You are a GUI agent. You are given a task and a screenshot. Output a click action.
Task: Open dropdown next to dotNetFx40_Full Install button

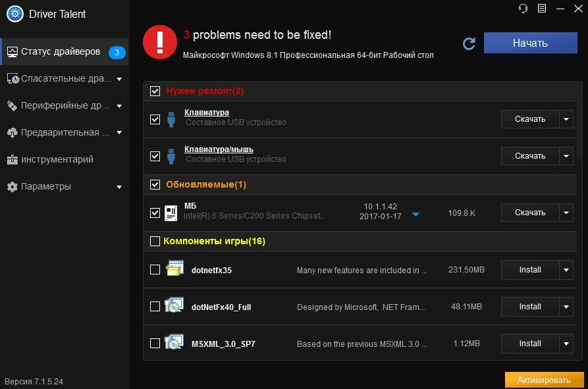pos(566,307)
